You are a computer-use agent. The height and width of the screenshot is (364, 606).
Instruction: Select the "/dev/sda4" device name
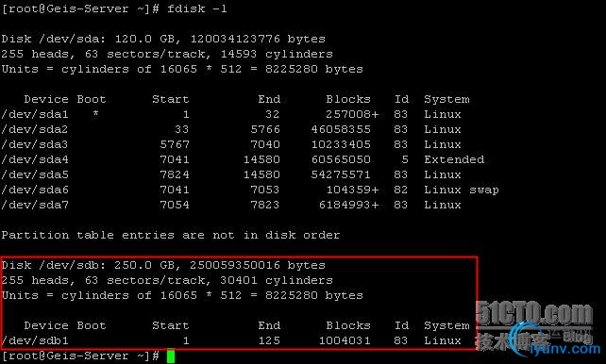coord(35,159)
